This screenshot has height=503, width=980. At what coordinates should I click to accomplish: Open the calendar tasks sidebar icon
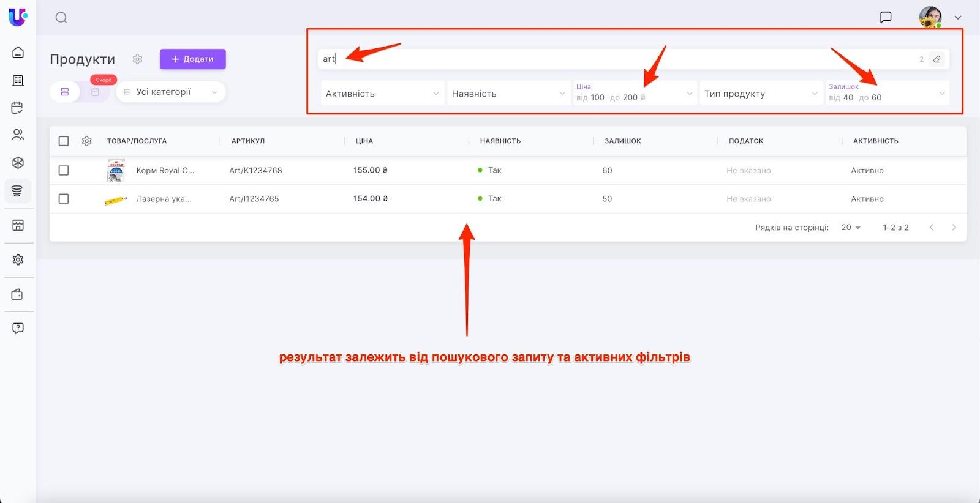pyautogui.click(x=18, y=108)
